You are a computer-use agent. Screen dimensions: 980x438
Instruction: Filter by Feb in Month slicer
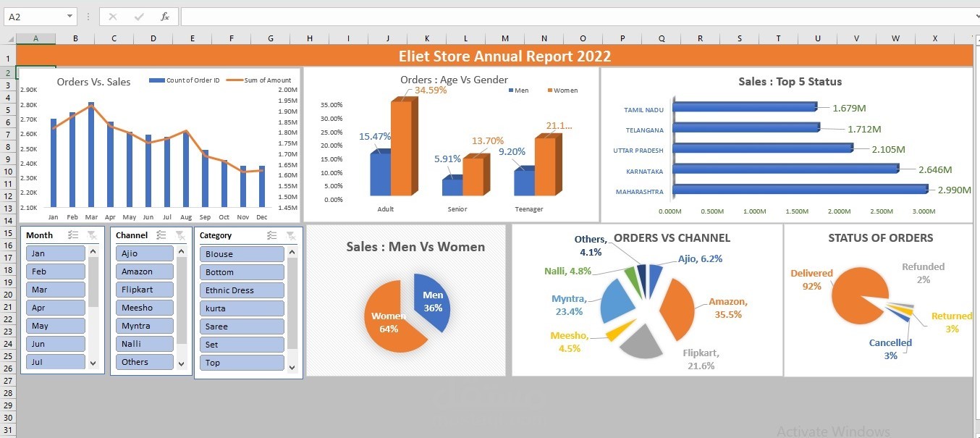[x=56, y=271]
